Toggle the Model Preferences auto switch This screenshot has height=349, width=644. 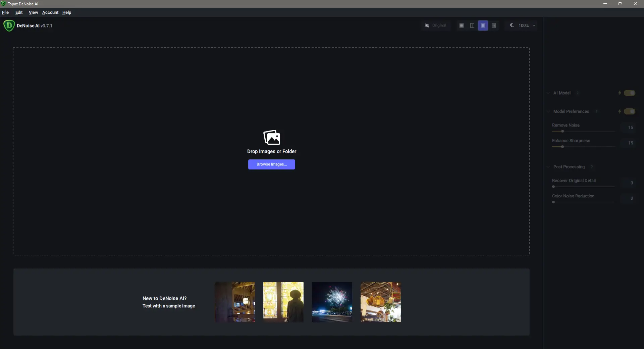click(x=630, y=111)
